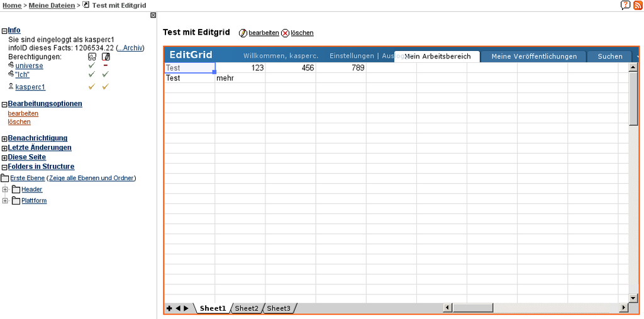
Task: Open the ...Archiv link
Action: [x=130, y=48]
